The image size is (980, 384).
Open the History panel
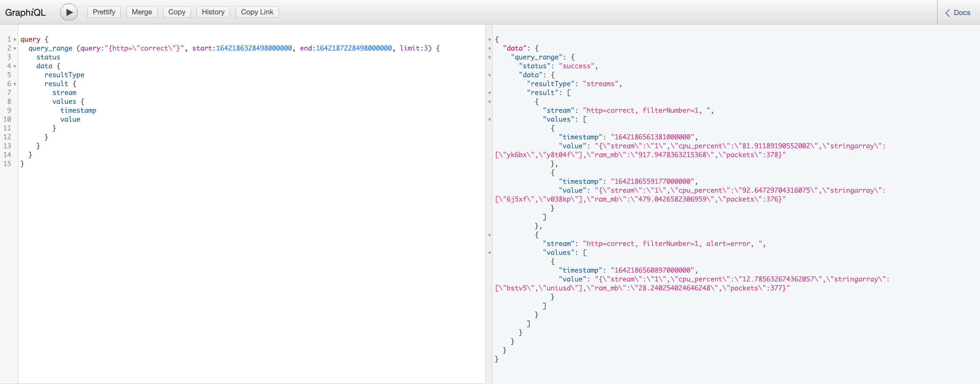tap(213, 12)
